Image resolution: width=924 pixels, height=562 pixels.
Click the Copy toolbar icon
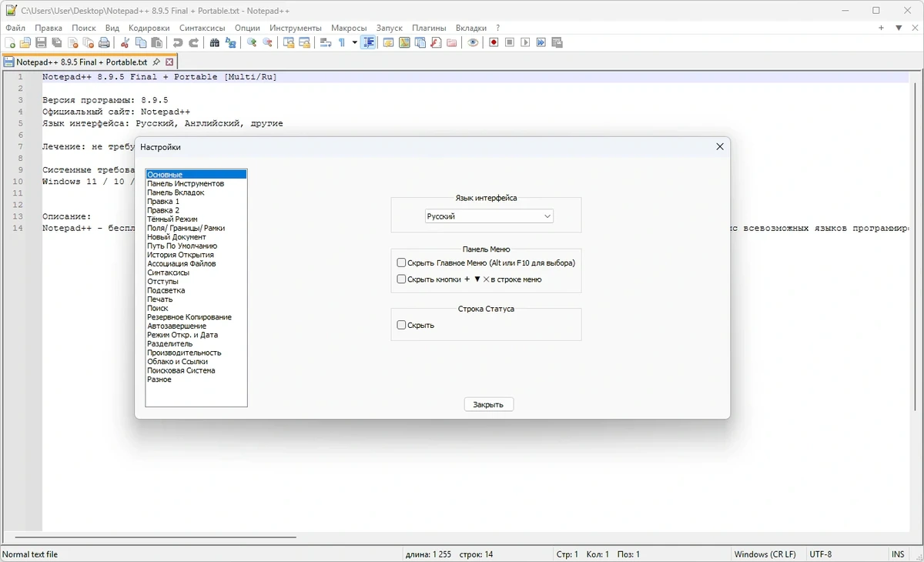pos(141,43)
